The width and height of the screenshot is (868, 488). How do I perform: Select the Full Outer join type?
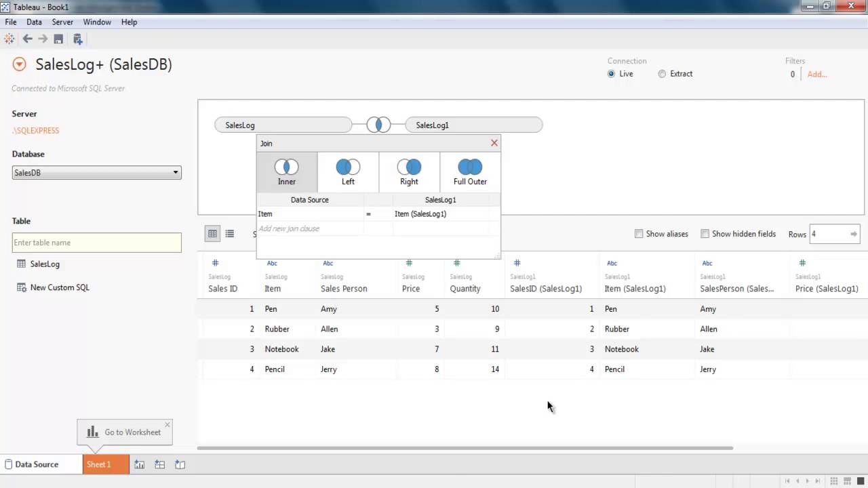470,172
